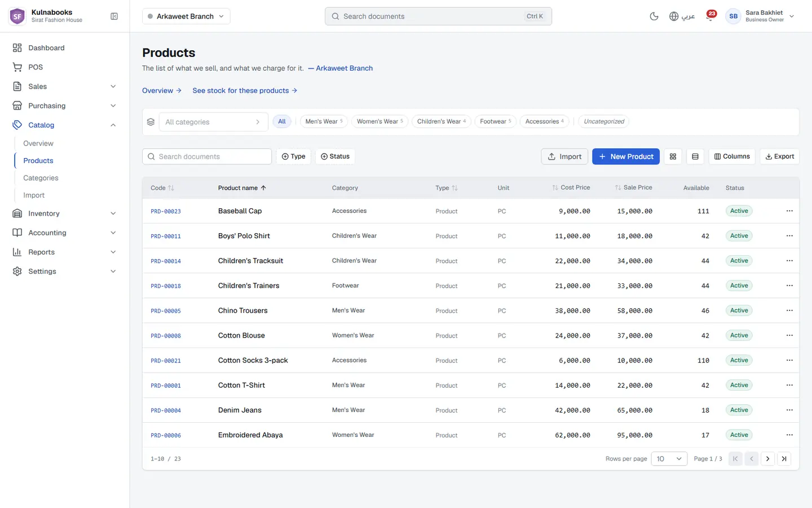Expand the Inventory sidebar section

pos(65,213)
